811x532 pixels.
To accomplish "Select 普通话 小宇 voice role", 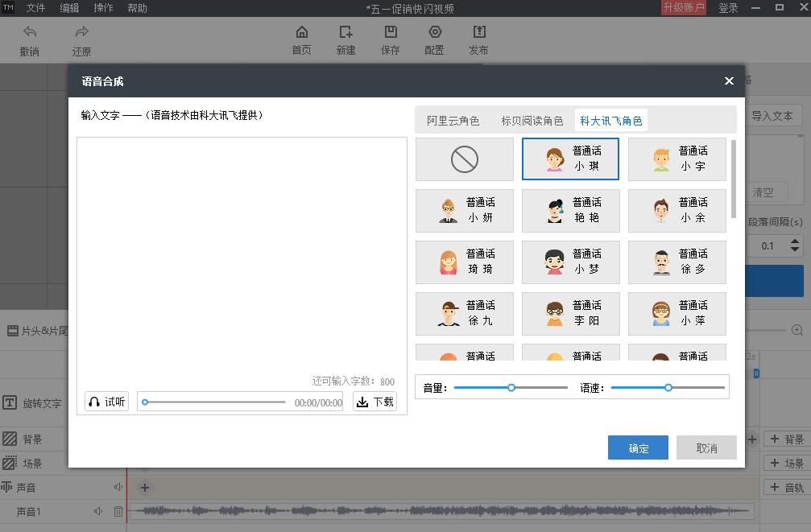I will tap(677, 159).
